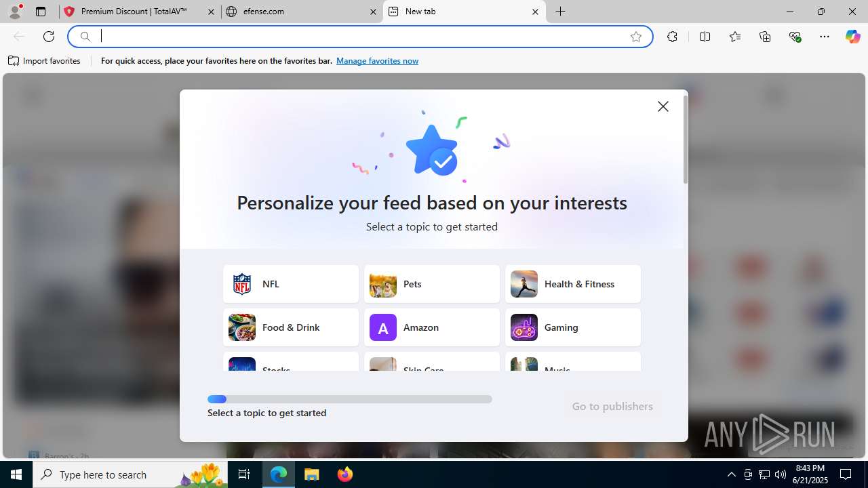Click the search magnifier in address bar
The width and height of the screenshot is (868, 488).
85,37
